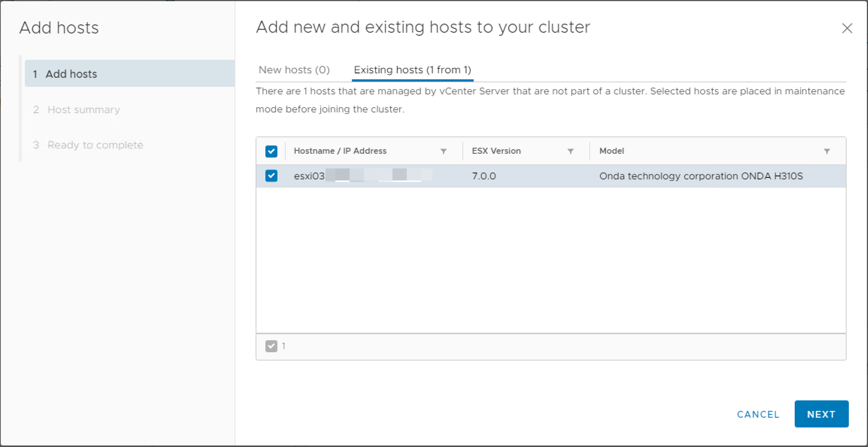Filter the Hostname / IP Address column

444,151
